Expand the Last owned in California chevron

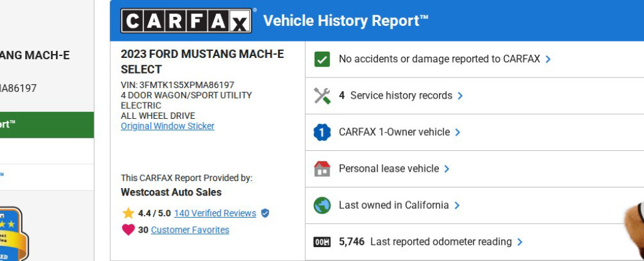457,205
